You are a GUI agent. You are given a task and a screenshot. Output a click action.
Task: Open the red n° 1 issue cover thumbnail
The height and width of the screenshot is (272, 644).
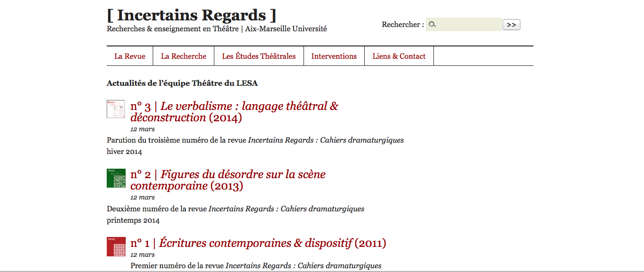[116, 246]
